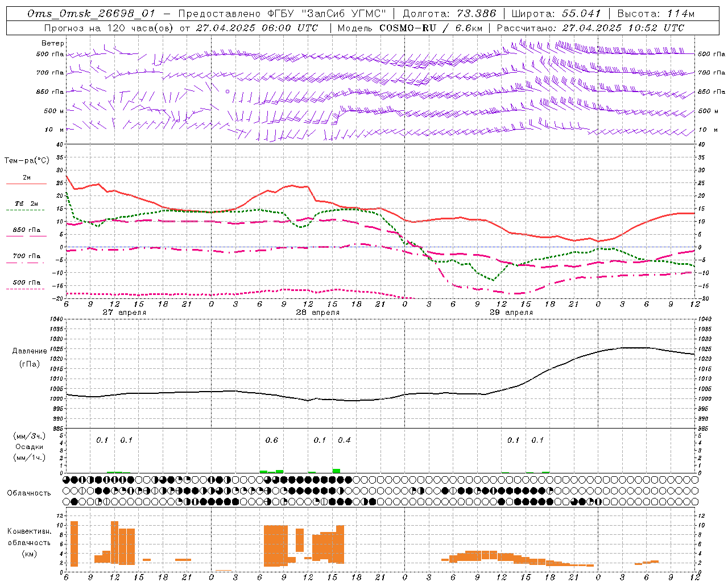Click the "(мм/1ч.)" precipitation unit label

[x=29, y=458]
